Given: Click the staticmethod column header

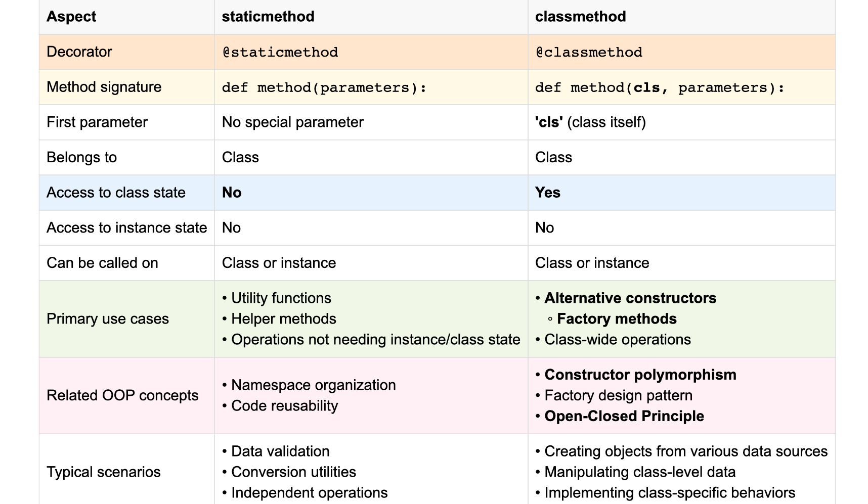Looking at the screenshot, I should [268, 17].
